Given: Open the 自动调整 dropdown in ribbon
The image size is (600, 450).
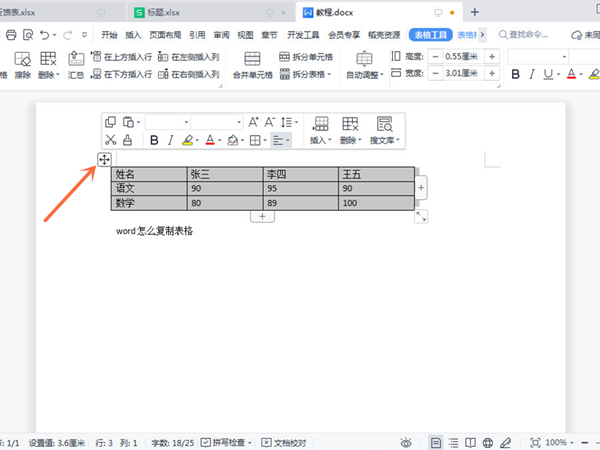Looking at the screenshot, I should pos(364,74).
